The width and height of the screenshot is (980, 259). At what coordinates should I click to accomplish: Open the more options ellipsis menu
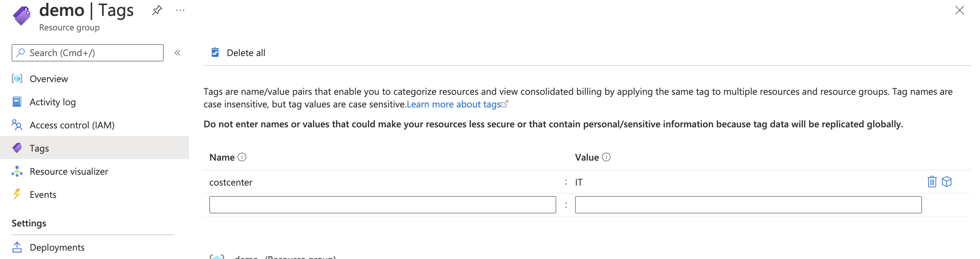coord(180,10)
